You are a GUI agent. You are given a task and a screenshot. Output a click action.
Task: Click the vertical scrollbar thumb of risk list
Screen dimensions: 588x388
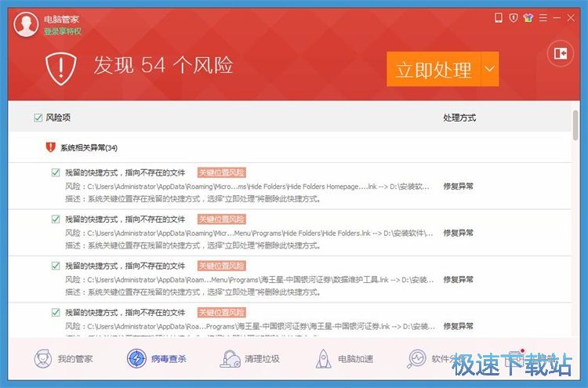pyautogui.click(x=575, y=125)
